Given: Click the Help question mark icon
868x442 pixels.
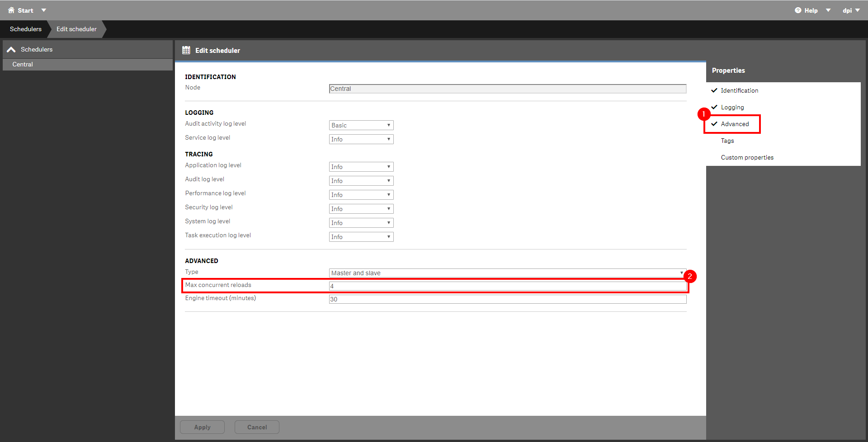Looking at the screenshot, I should click(x=798, y=10).
